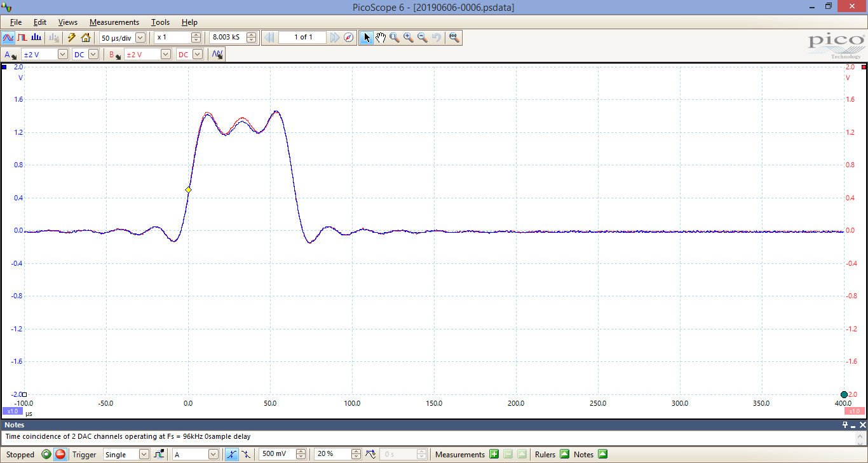Open the Tools menu
868x463 pixels.
(x=161, y=22)
